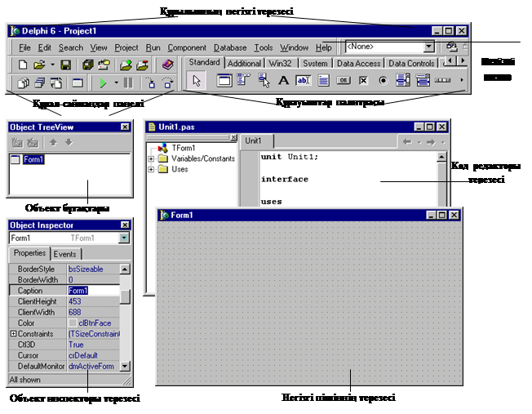Open the <None> desktop combo box
532x414 pixels.
tap(428, 47)
